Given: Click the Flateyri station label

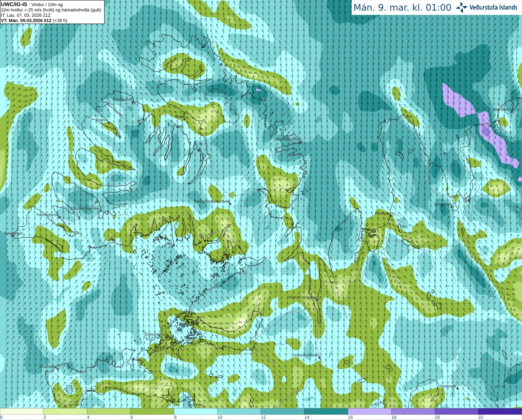Looking at the screenshot, I should 102,120.
